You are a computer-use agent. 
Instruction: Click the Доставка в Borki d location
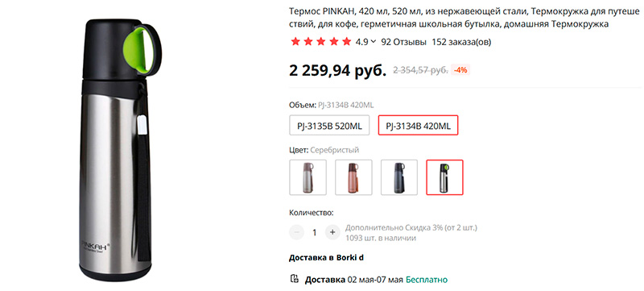click(326, 258)
